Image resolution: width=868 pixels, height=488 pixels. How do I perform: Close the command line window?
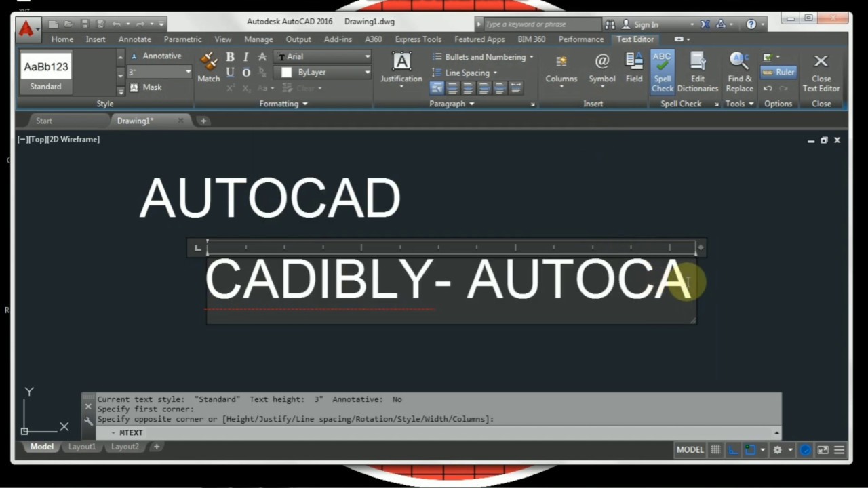(x=88, y=407)
